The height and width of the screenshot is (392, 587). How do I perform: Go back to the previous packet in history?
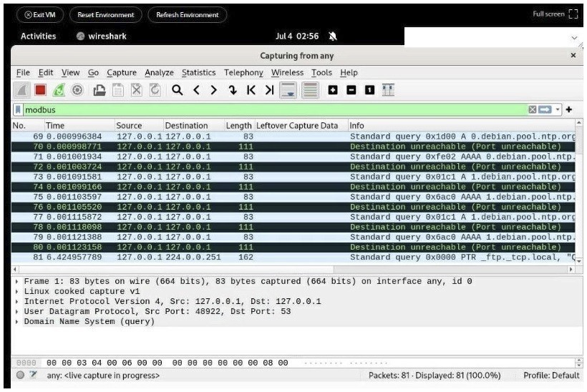pyautogui.click(x=196, y=90)
